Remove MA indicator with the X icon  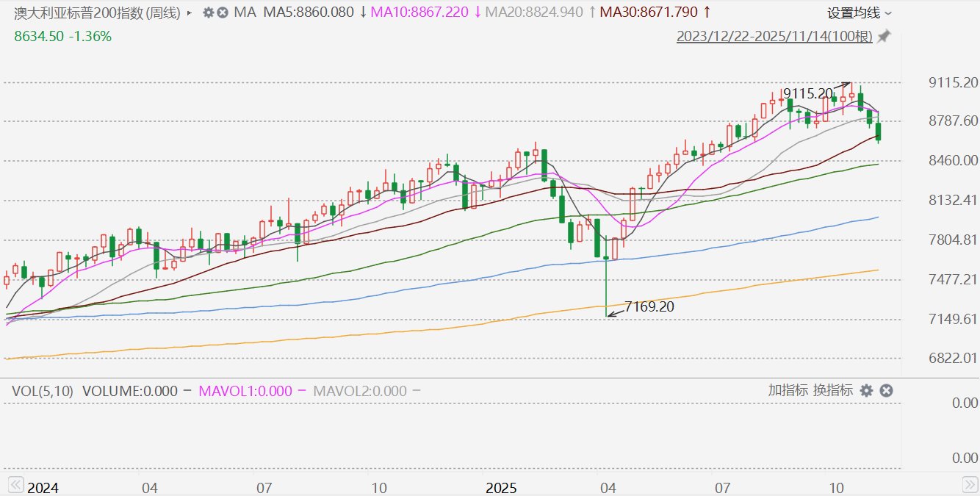tap(222, 12)
